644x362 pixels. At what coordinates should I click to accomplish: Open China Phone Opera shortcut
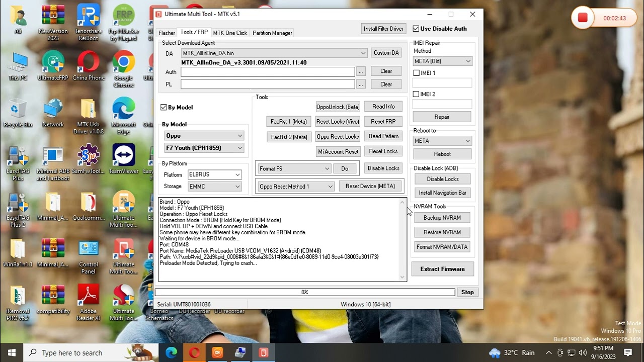[x=89, y=66]
